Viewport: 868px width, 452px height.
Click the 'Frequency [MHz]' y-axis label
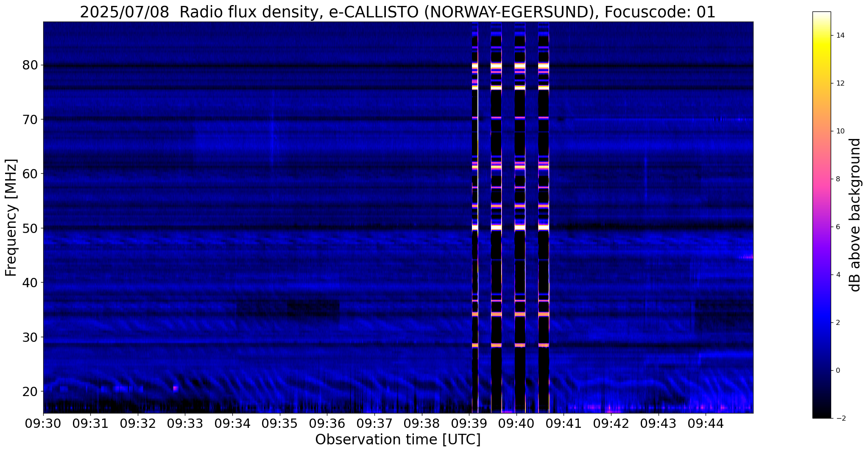11,217
